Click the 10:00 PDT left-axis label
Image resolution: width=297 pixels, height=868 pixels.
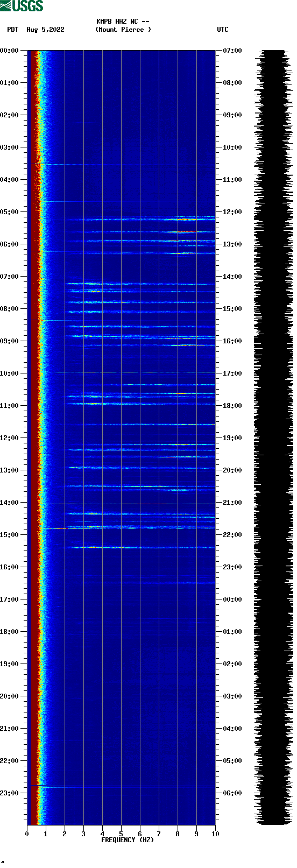tap(9, 373)
